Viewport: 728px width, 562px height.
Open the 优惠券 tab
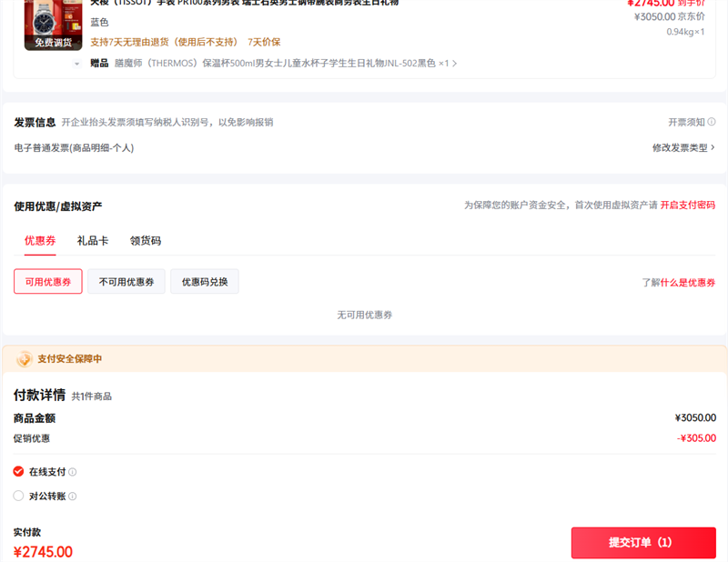pyautogui.click(x=40, y=241)
